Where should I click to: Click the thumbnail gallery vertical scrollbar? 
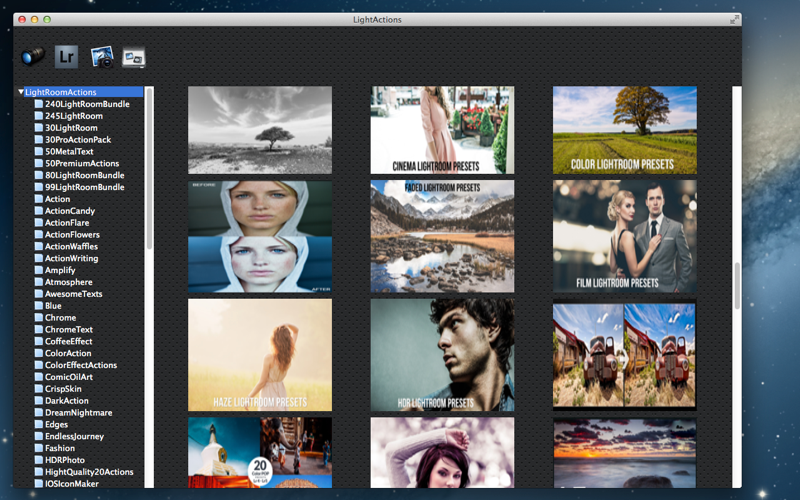737,286
